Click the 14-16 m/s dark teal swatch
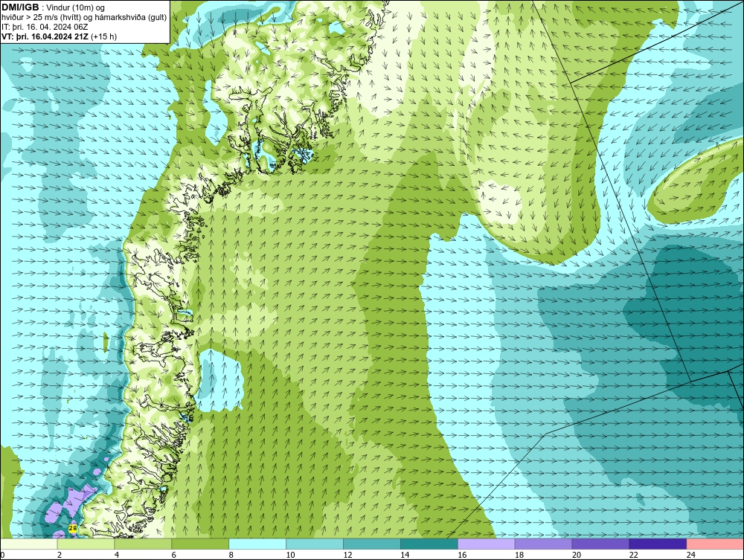The image size is (744, 560). click(429, 544)
